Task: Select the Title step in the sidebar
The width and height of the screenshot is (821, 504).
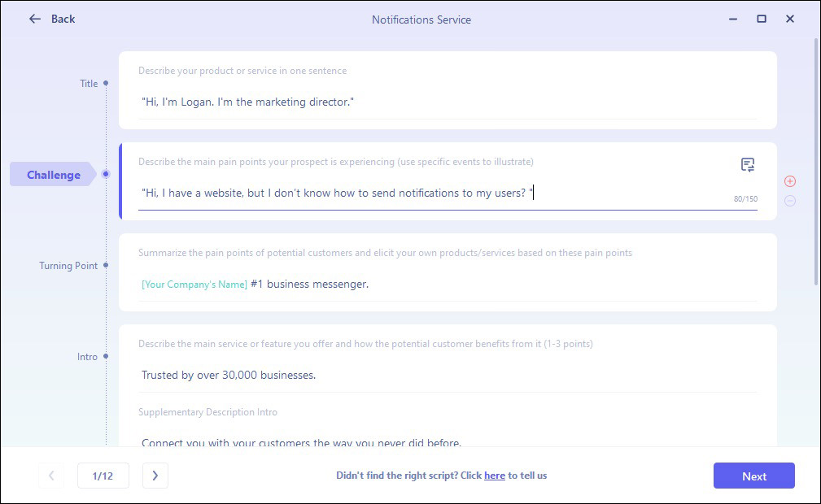Action: pyautogui.click(x=89, y=84)
